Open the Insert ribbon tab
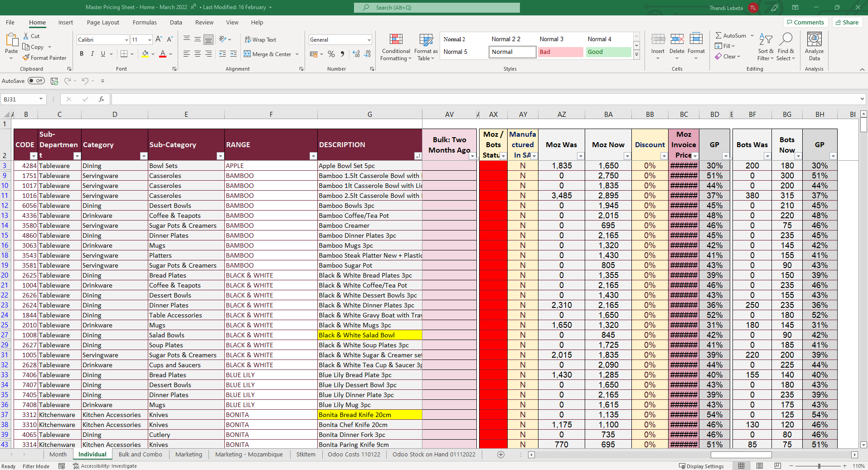Image resolution: width=868 pixels, height=470 pixels. tap(65, 23)
